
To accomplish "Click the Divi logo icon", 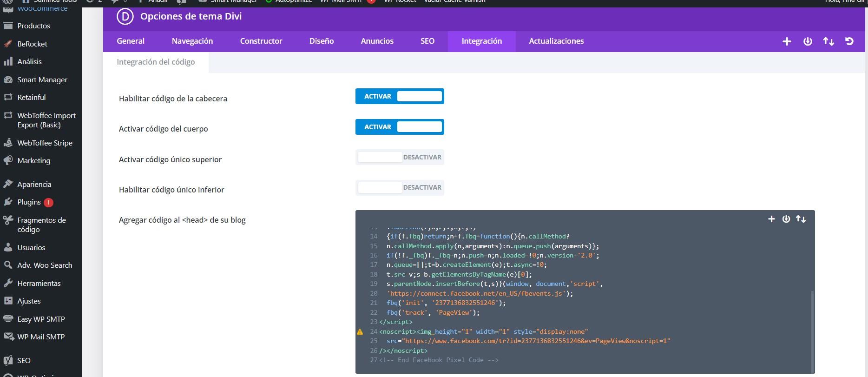I will pos(125,17).
